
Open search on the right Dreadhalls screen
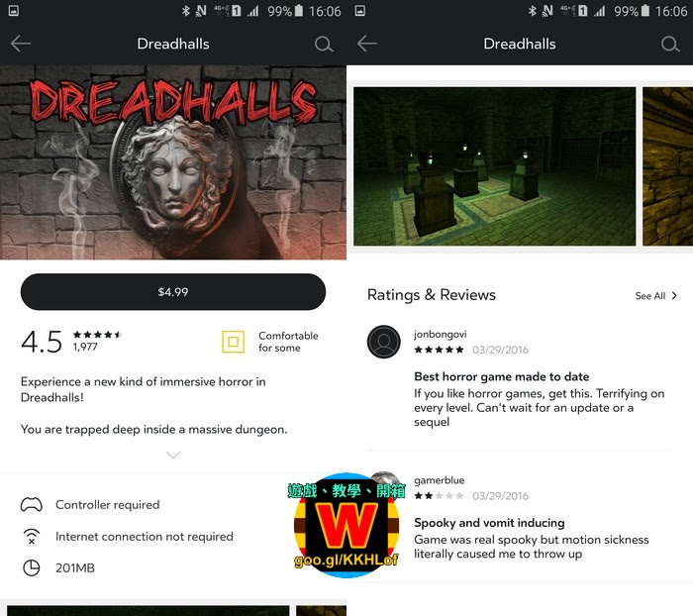[670, 45]
